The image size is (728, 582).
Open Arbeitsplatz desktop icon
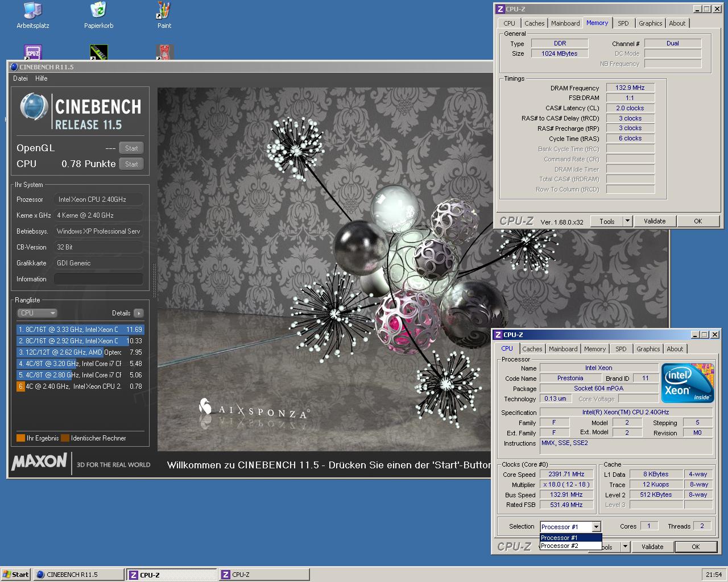[32, 15]
